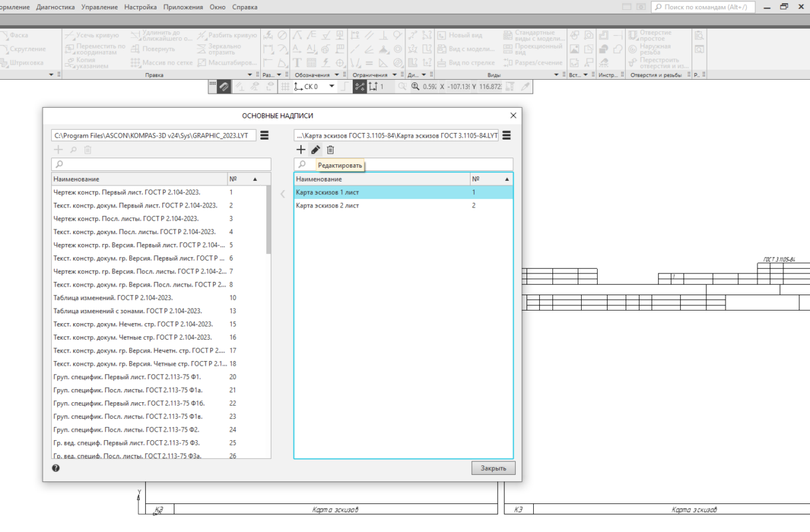
Task: Toggle the grid display button
Action: (286, 86)
